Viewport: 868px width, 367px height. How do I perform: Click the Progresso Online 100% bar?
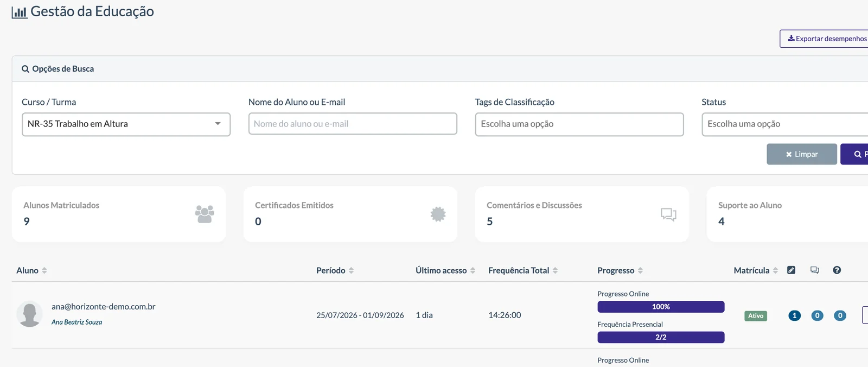pos(661,307)
